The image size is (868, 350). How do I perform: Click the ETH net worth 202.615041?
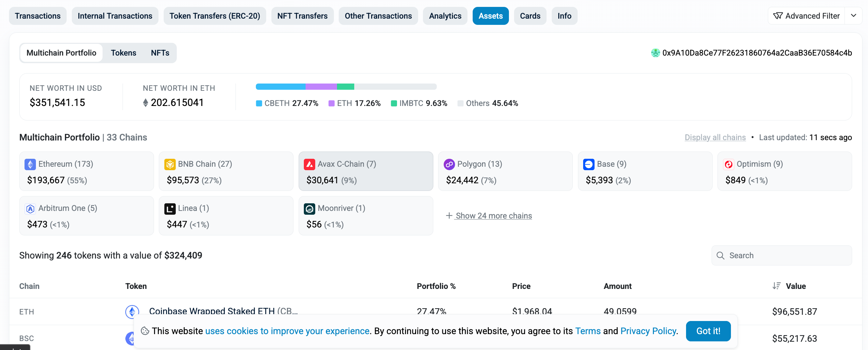[x=177, y=103]
